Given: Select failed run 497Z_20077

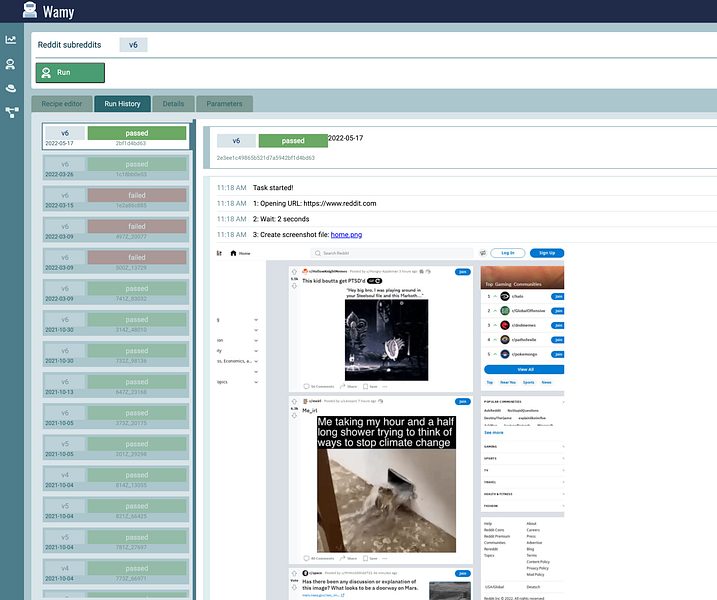Looking at the screenshot, I should point(116,230).
